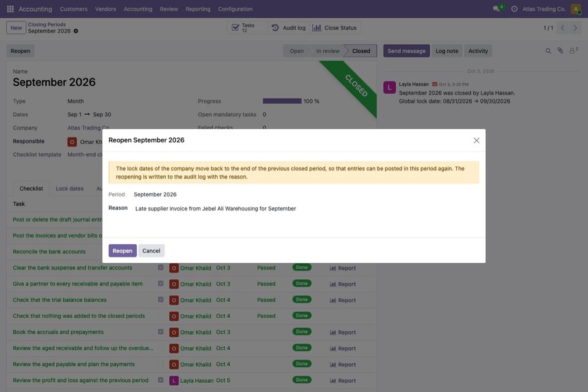Click the Activity button
Image resolution: width=588 pixels, height=392 pixels.
point(478,51)
